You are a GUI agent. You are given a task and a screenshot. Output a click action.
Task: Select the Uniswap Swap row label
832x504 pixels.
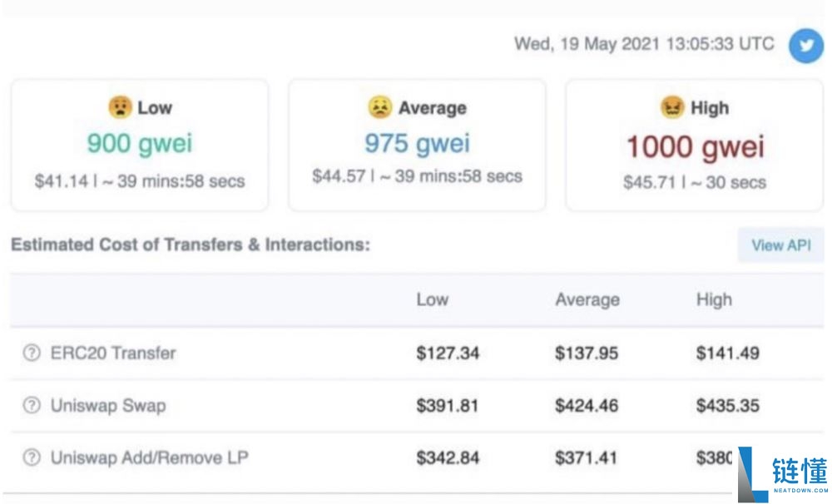click(110, 406)
